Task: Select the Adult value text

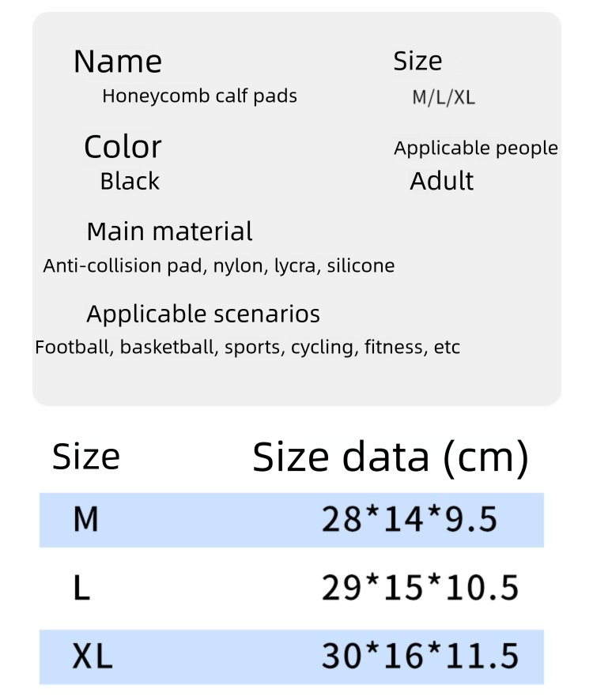Action: pos(442,181)
